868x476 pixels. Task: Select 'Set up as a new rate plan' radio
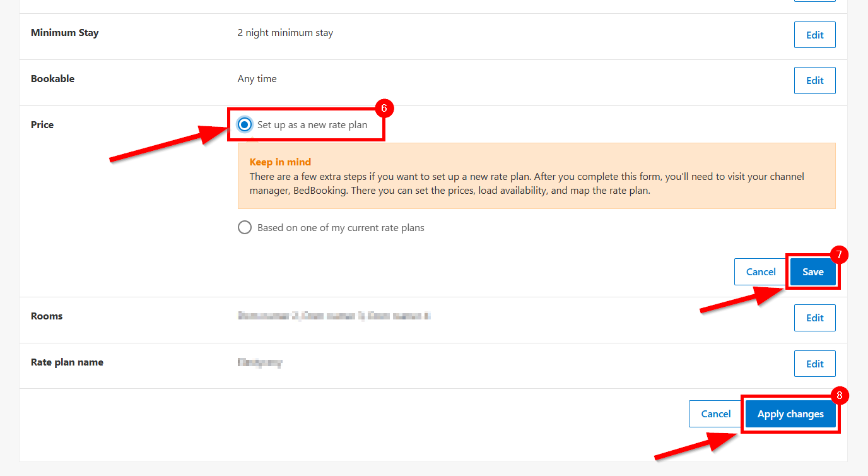(x=245, y=125)
